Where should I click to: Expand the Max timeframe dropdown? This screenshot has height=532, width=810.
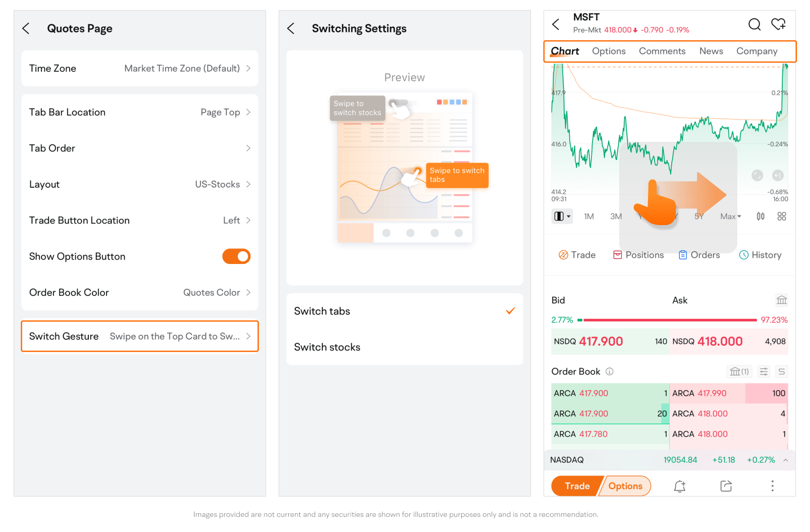730,217
